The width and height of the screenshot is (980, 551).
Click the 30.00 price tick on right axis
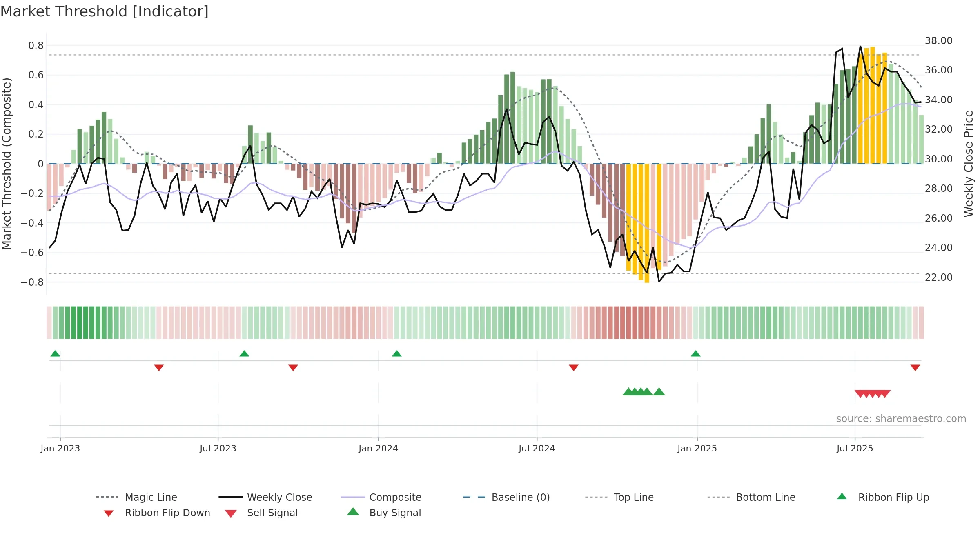pos(938,159)
